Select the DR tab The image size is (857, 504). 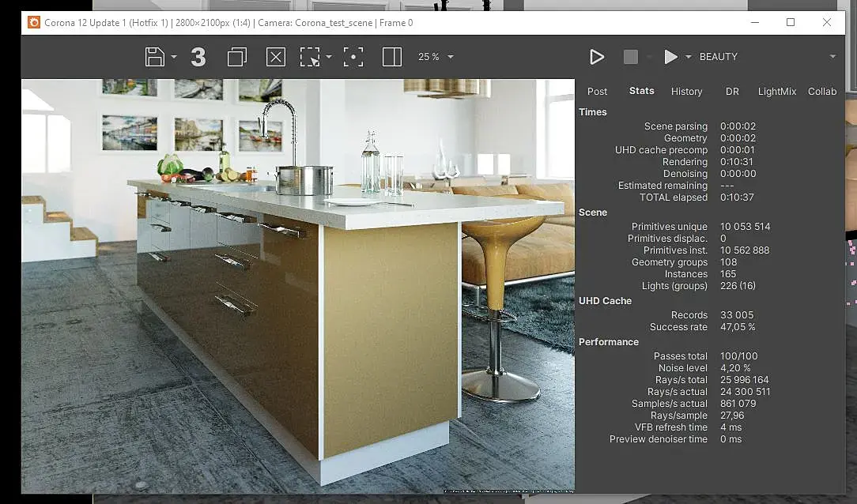[732, 91]
